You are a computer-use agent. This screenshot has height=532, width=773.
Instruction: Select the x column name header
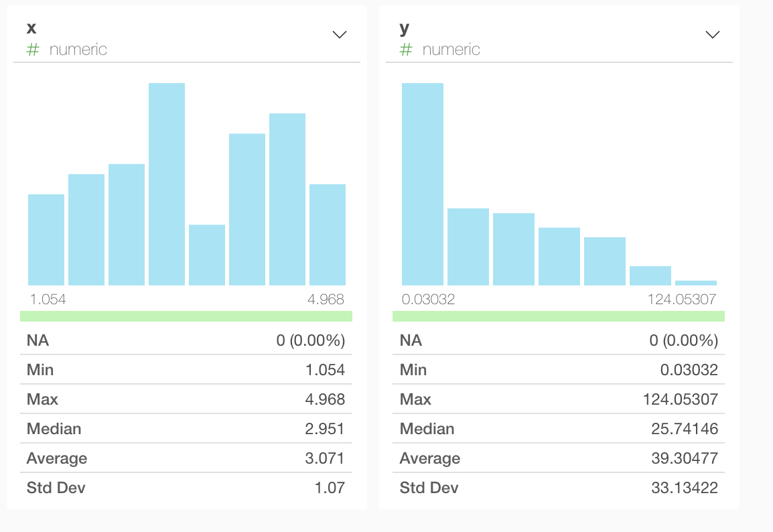click(31, 28)
